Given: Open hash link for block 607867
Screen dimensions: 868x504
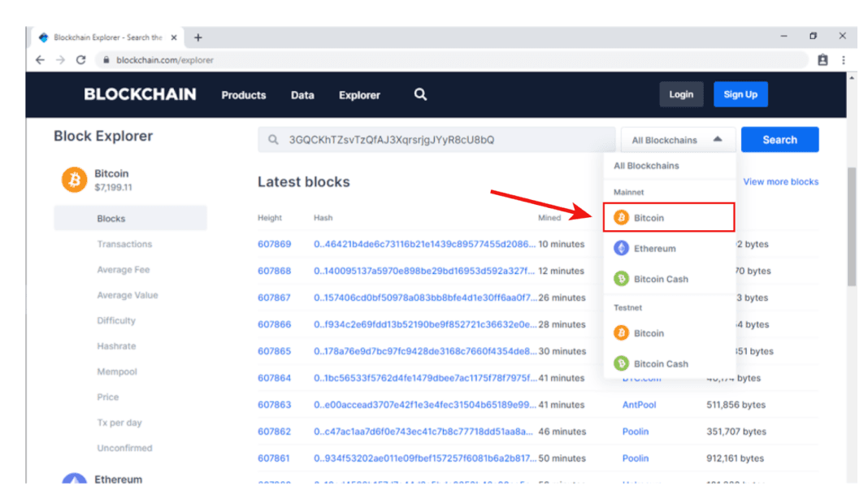Looking at the screenshot, I should pyautogui.click(x=425, y=298).
